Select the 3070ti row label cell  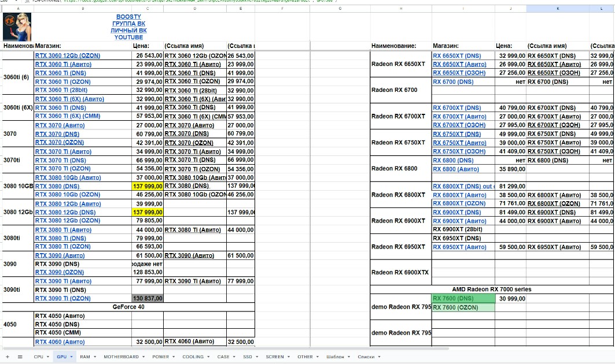(x=18, y=160)
